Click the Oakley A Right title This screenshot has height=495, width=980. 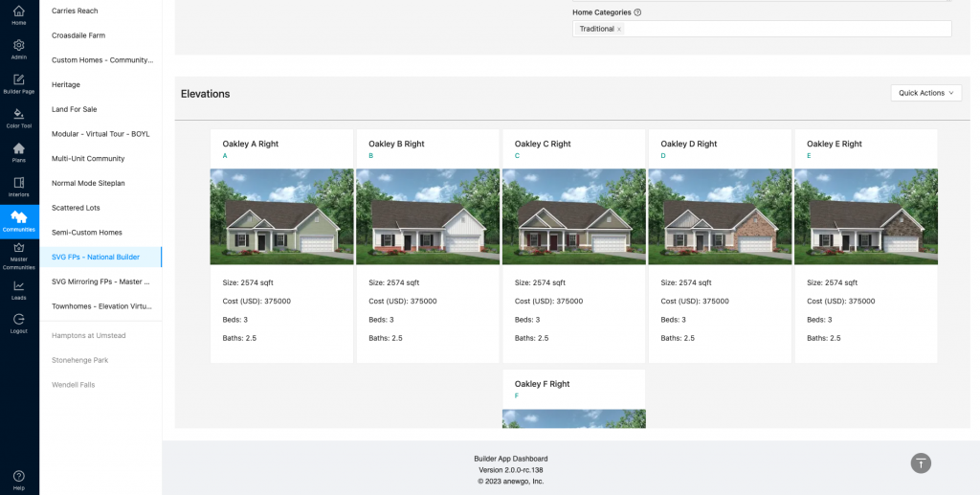pos(251,144)
